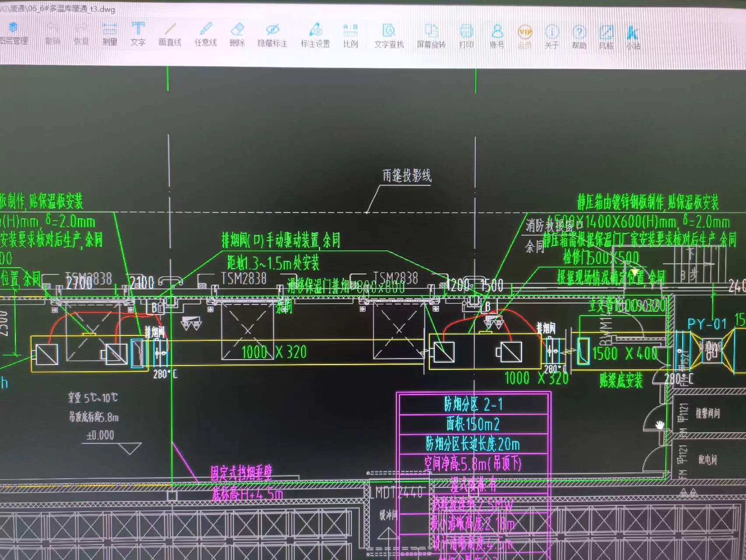
Task: Select the 画直线 straight line tool
Action: tap(170, 35)
